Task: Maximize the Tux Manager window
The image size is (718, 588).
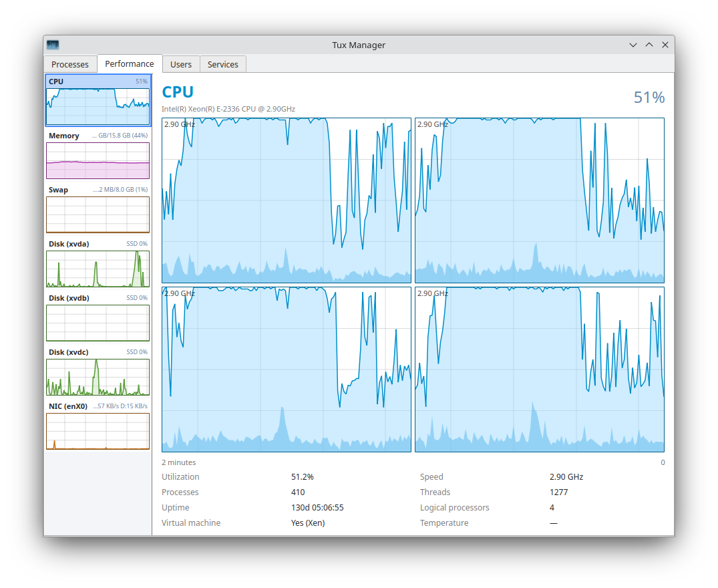Action: click(x=649, y=45)
